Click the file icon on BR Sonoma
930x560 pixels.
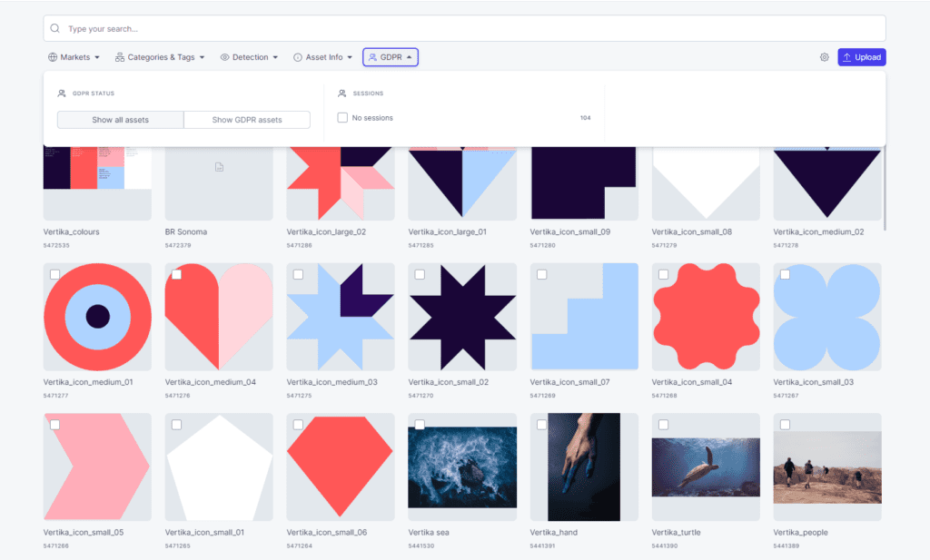219,167
